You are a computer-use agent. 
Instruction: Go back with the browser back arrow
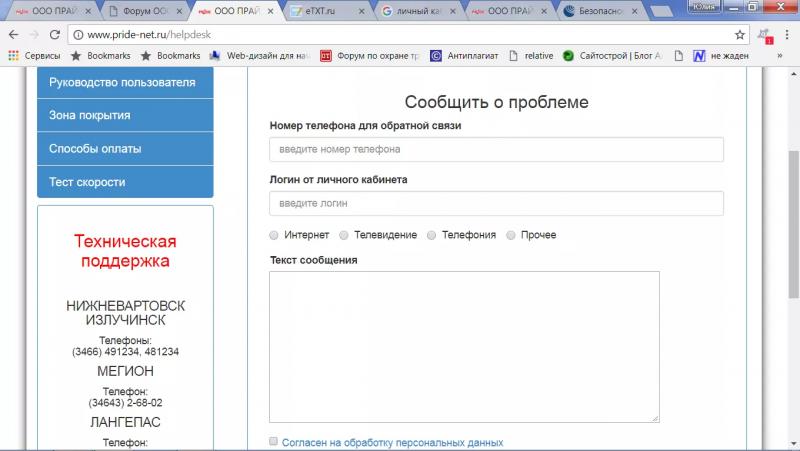[14, 35]
